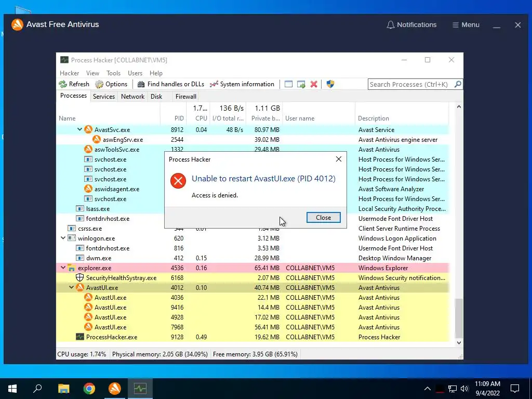Select the lsass.exe process row
The width and height of the screenshot is (532, 399).
[252, 209]
